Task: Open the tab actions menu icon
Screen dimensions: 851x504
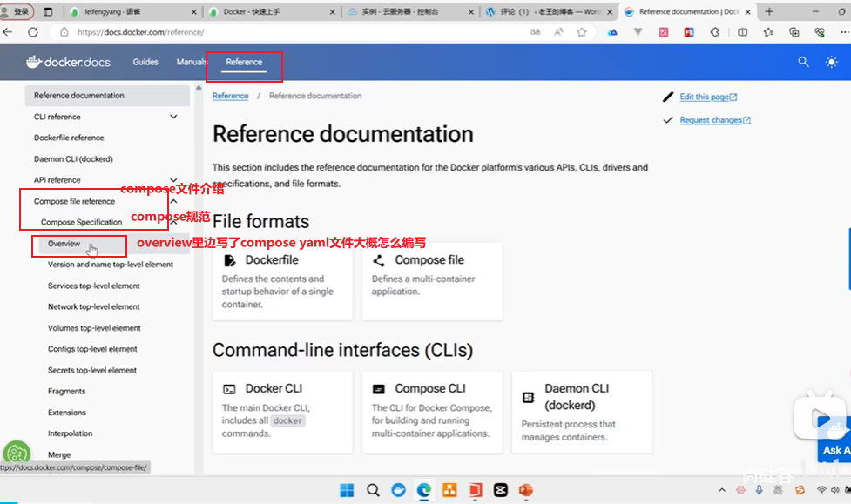Action: coord(48,11)
